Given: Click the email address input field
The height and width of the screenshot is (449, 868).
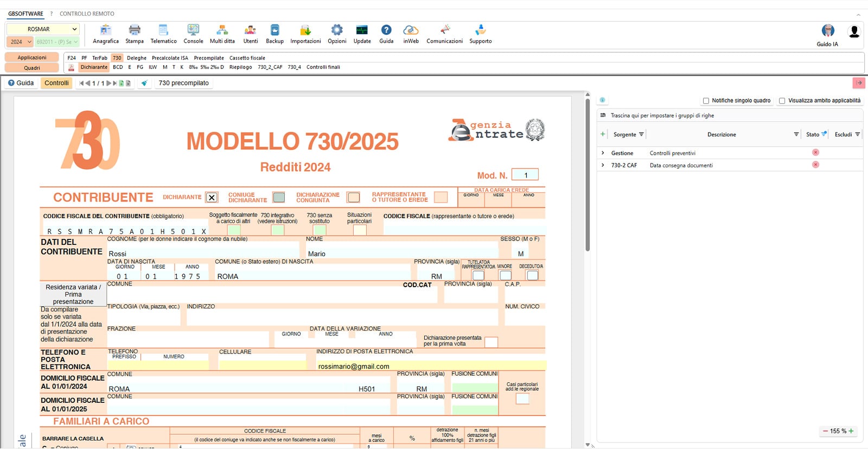Looking at the screenshot, I should click(431, 366).
